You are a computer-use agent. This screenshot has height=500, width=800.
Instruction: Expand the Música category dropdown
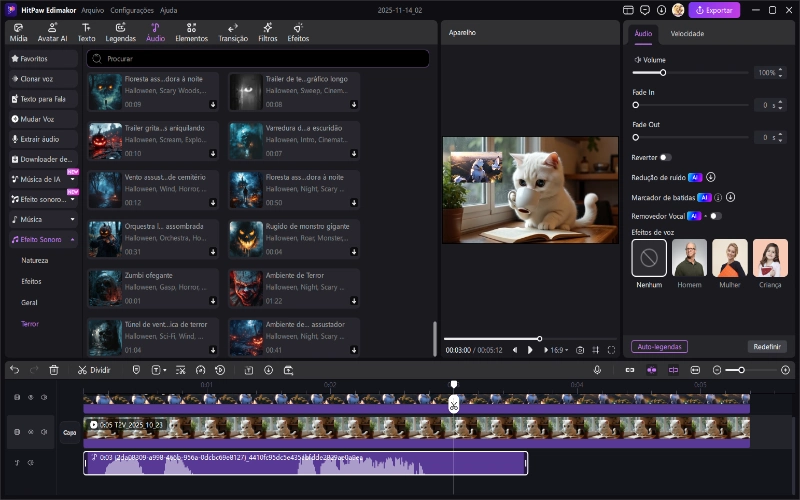pos(72,218)
